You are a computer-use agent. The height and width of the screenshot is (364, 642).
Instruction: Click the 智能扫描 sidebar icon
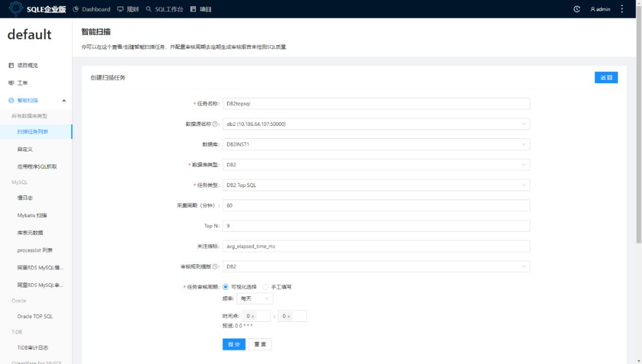pyautogui.click(x=11, y=100)
